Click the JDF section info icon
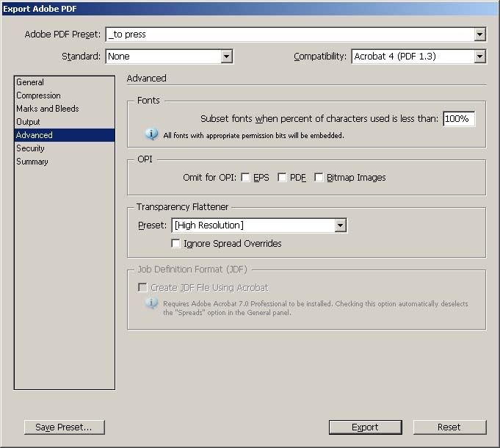This screenshot has height=448, width=500. (151, 303)
